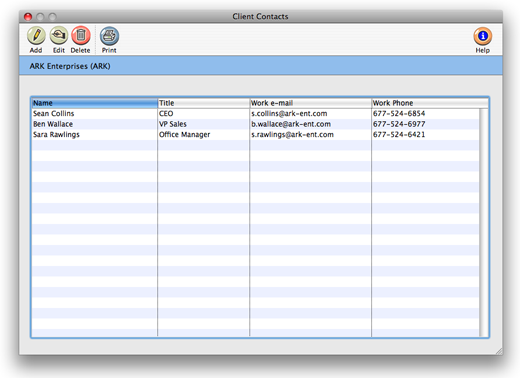Click the Edit contact icon
This screenshot has width=520, height=378.
click(59, 36)
